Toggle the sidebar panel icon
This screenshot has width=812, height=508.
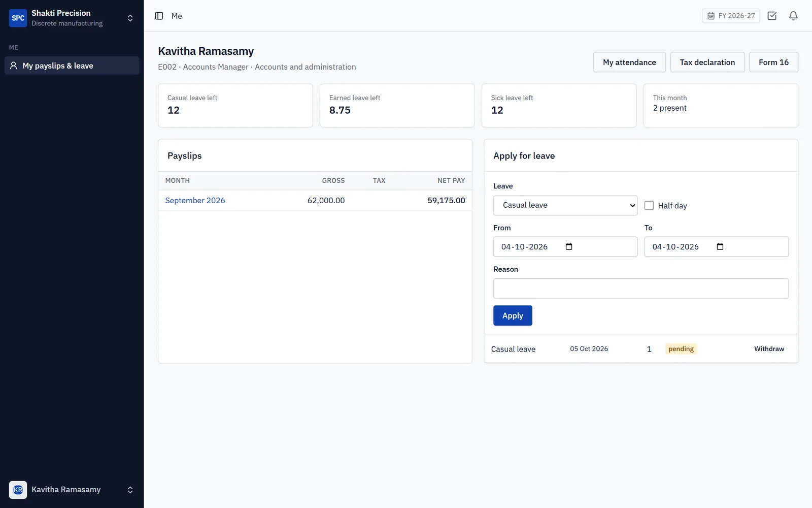159,16
